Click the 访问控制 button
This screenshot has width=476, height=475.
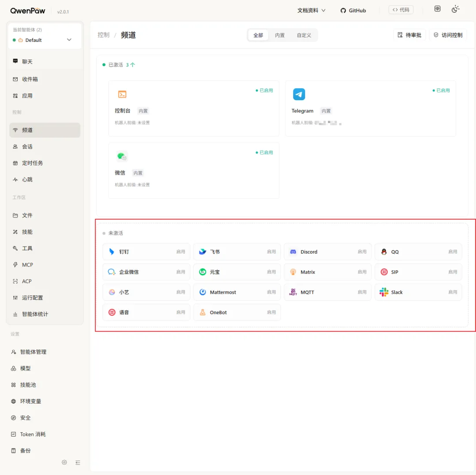448,35
